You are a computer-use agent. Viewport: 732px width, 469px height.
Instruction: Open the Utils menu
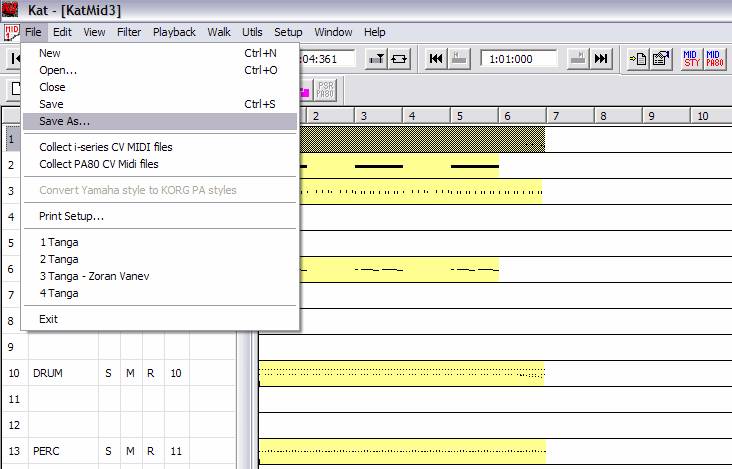252,32
